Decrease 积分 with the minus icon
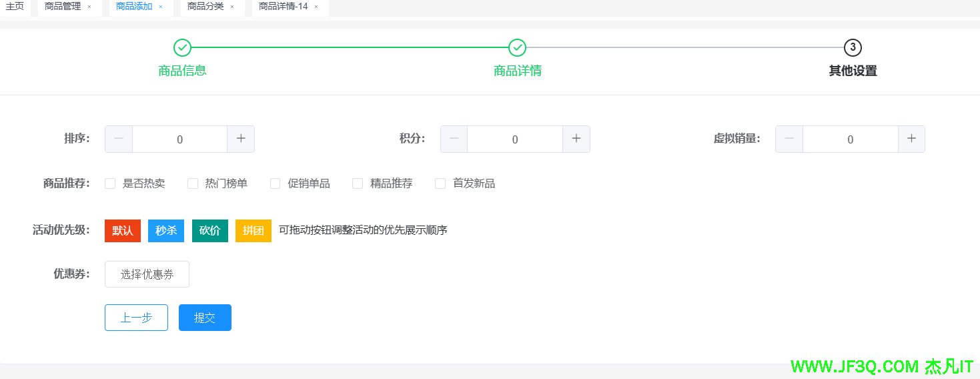 click(454, 139)
